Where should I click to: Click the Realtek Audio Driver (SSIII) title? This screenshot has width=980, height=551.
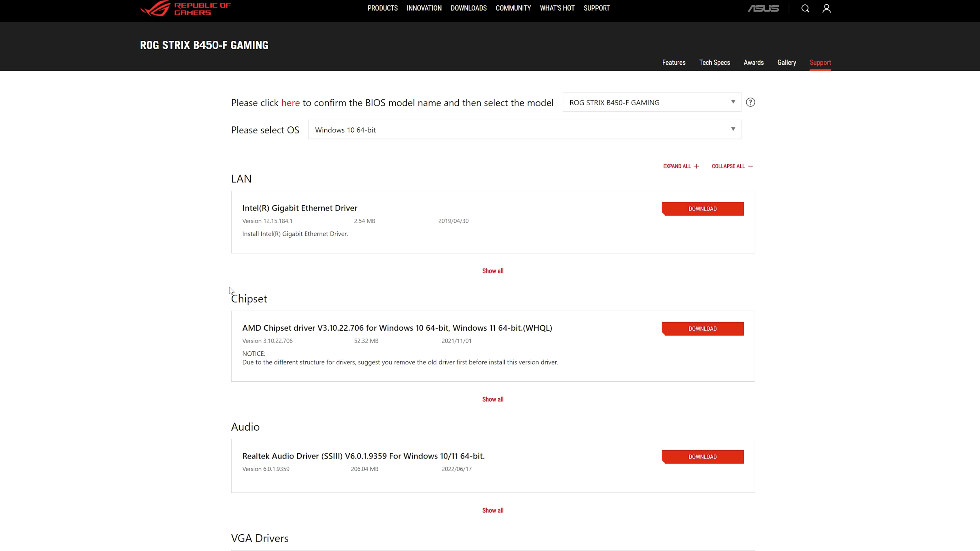[x=363, y=456]
